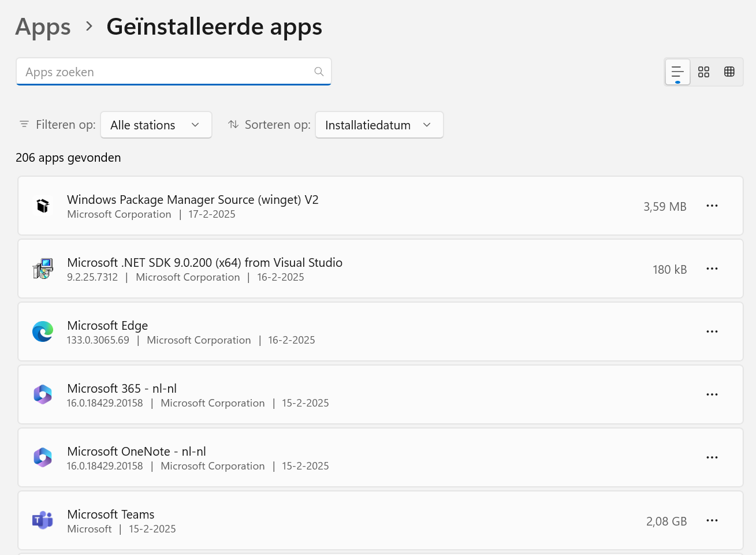
Task: Click the Geïnstalleerde apps heading
Action: pyautogui.click(x=214, y=27)
